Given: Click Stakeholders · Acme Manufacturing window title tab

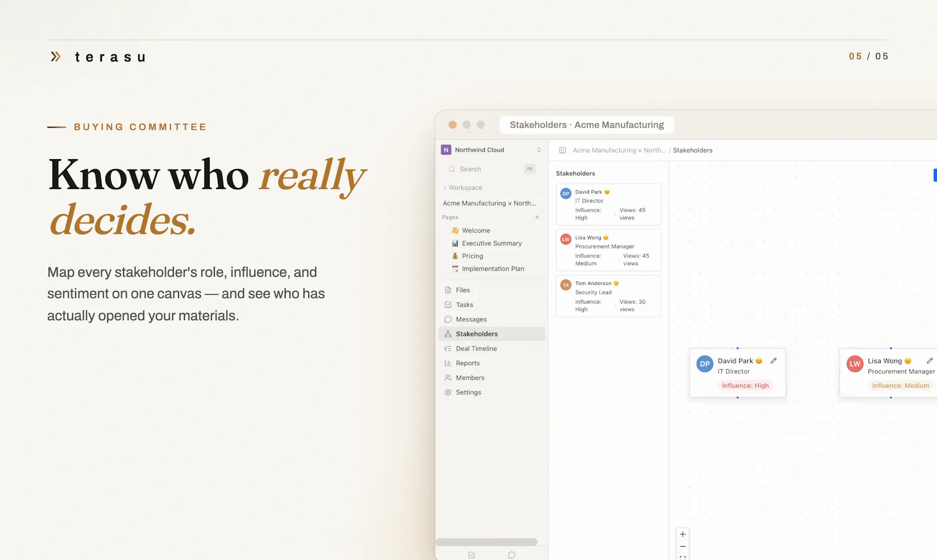Looking at the screenshot, I should (587, 125).
